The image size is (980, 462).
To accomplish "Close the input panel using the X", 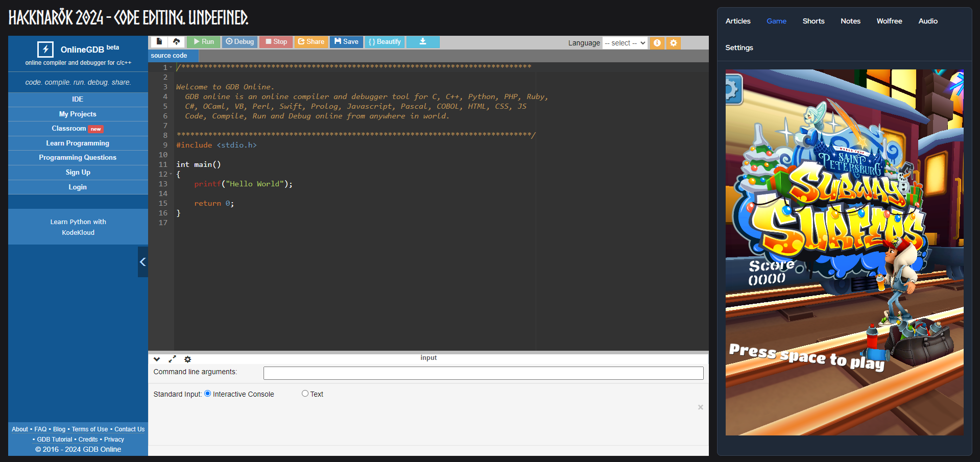I will pos(701,407).
